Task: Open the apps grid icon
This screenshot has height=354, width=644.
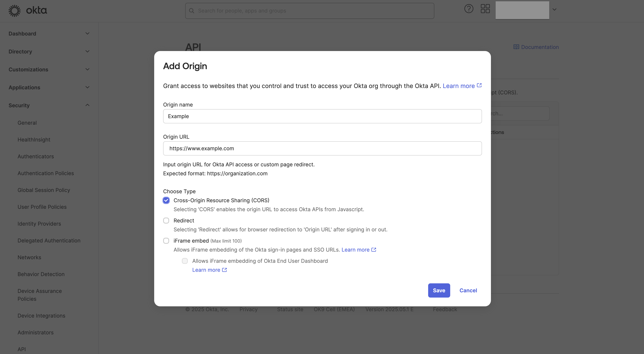Action: point(485,9)
